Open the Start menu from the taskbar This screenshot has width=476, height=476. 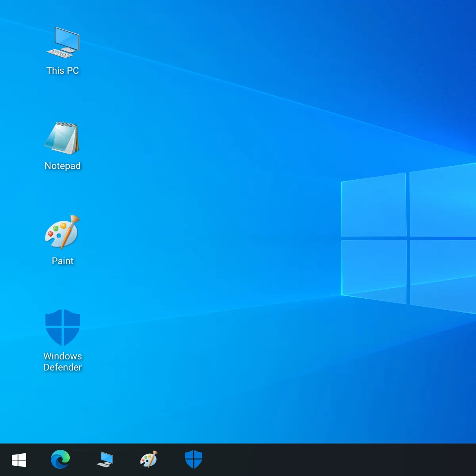coord(19,460)
